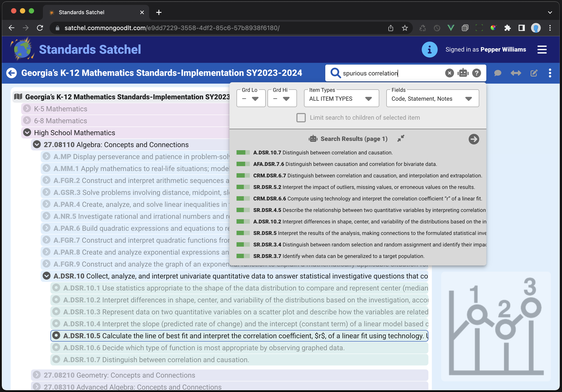
Task: Go to next search results page arrow
Action: click(474, 139)
